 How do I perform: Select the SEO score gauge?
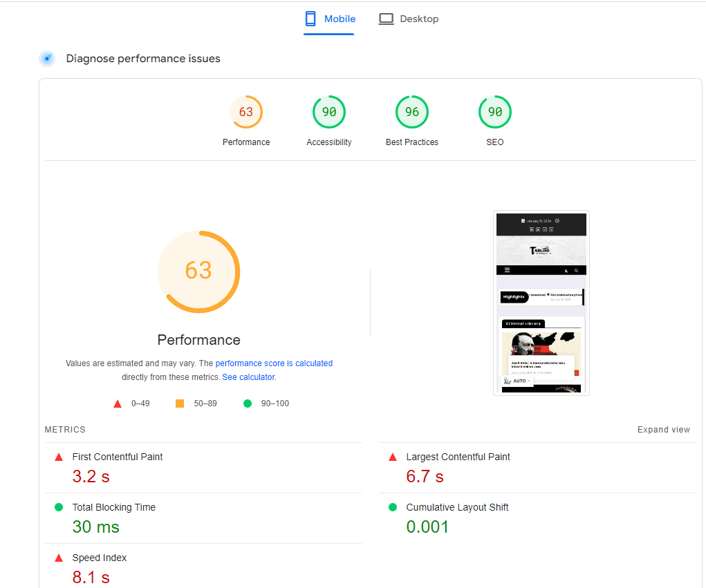pos(495,112)
